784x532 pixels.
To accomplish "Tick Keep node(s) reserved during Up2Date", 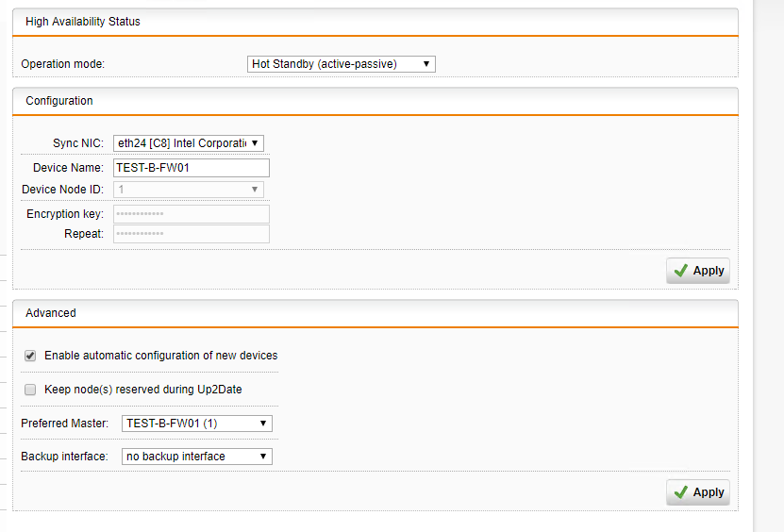I will tap(30, 390).
